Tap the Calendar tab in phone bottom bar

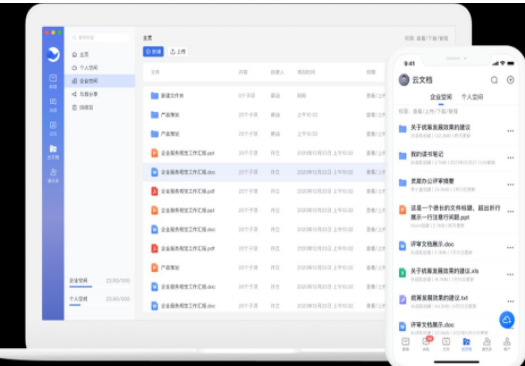446,344
